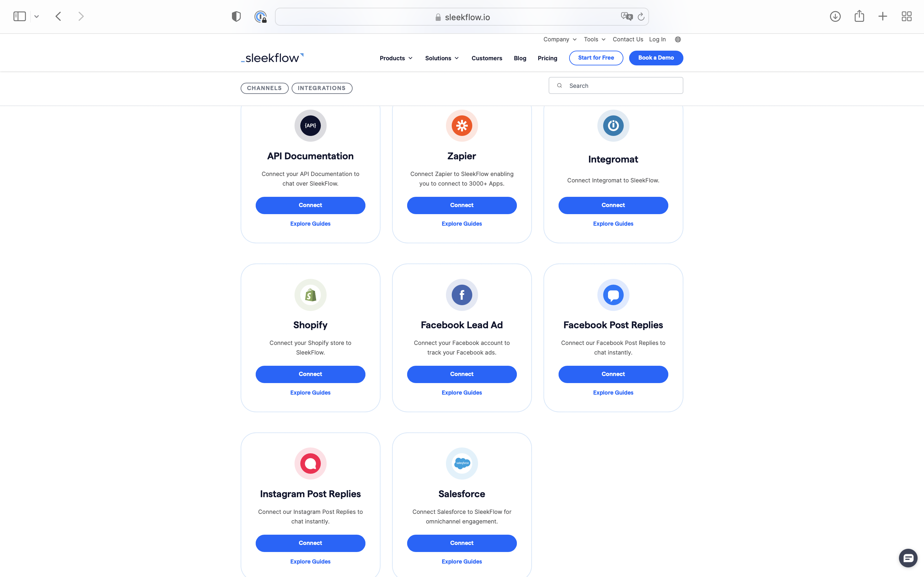Click the Zapier integration icon
This screenshot has height=577, width=924.
point(462,126)
